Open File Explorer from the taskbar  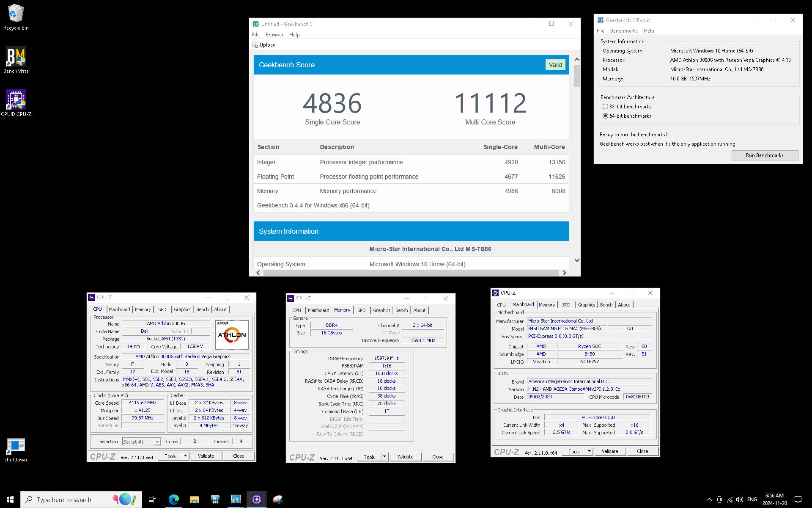(x=194, y=500)
